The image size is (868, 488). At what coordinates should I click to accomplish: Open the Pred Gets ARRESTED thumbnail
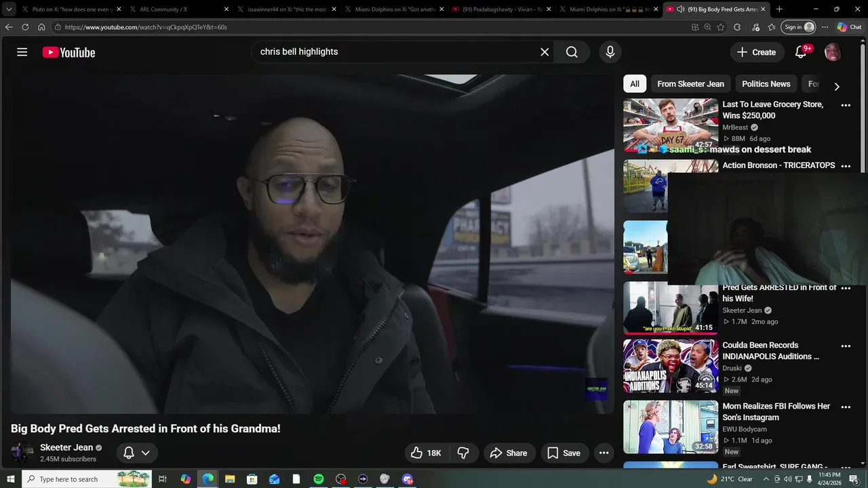[x=671, y=308]
